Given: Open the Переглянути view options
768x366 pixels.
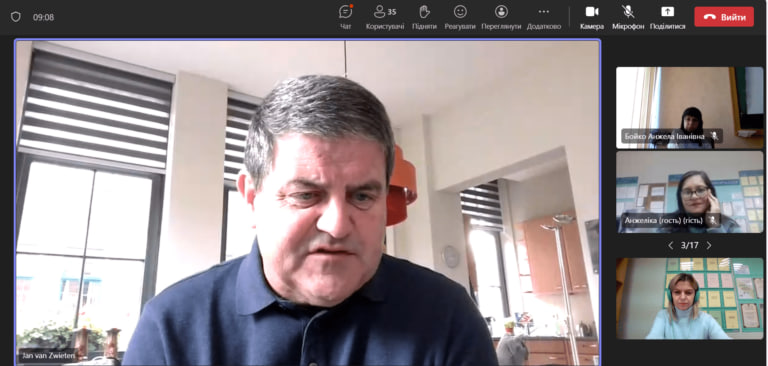Looking at the screenshot, I should 501,17.
